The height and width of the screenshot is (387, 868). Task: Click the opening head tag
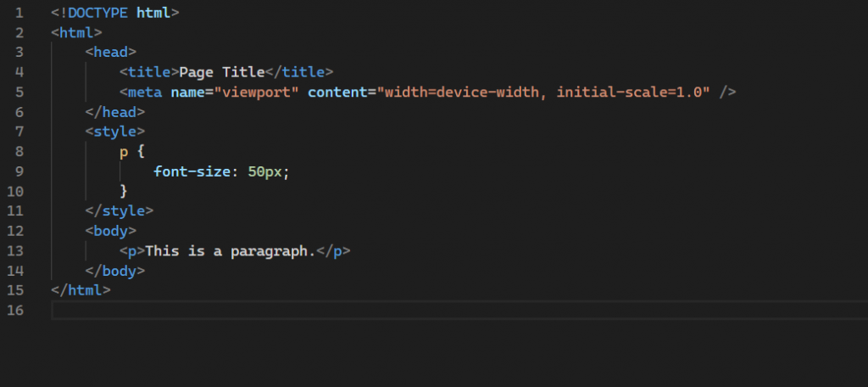pyautogui.click(x=111, y=52)
